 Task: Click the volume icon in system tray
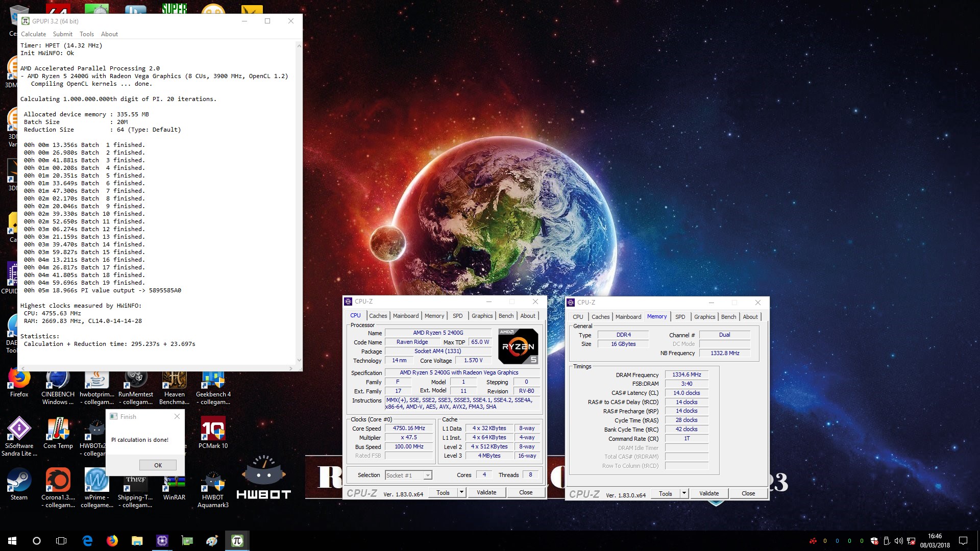tap(898, 541)
